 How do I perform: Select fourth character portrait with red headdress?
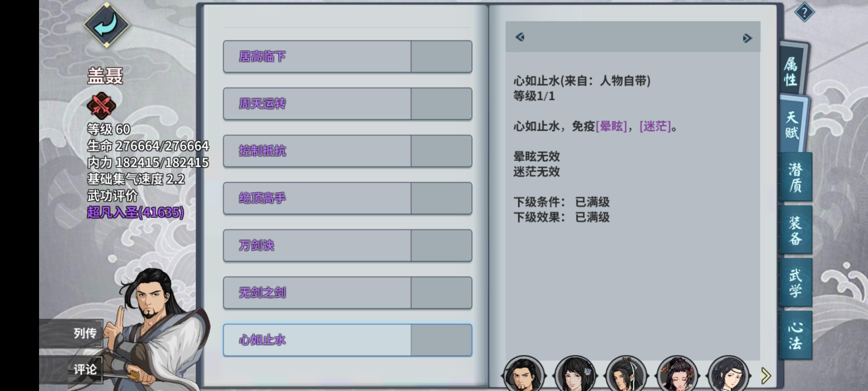[677, 374]
